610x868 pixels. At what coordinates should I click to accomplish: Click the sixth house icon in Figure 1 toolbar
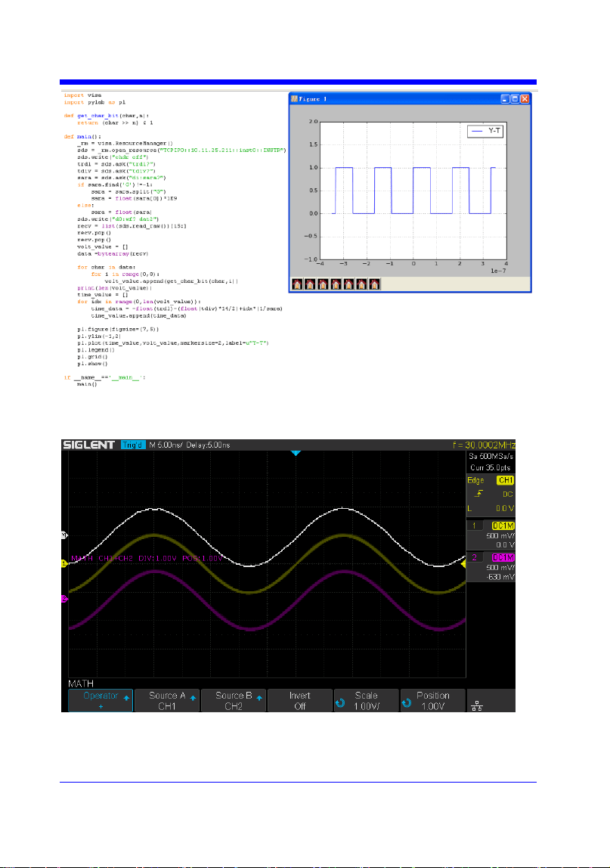point(361,284)
